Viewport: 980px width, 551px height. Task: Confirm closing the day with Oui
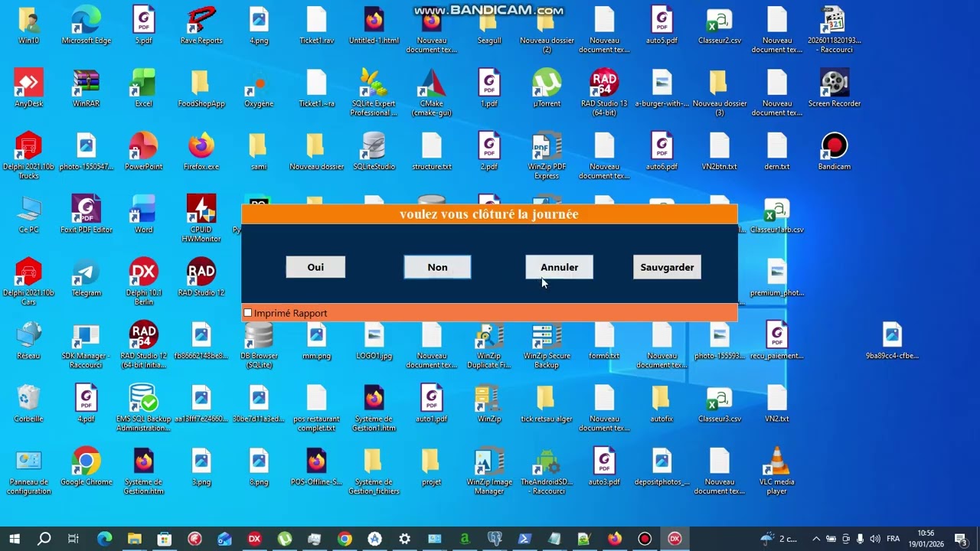[x=315, y=267]
